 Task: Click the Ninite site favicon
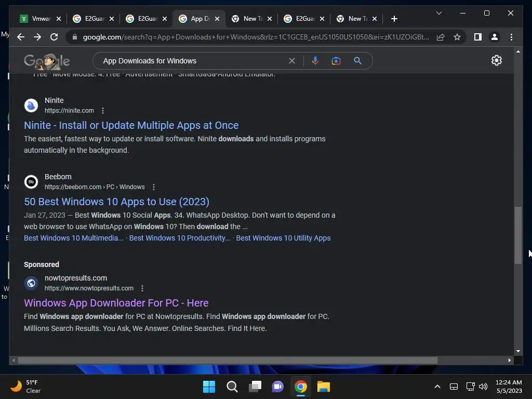point(31,105)
